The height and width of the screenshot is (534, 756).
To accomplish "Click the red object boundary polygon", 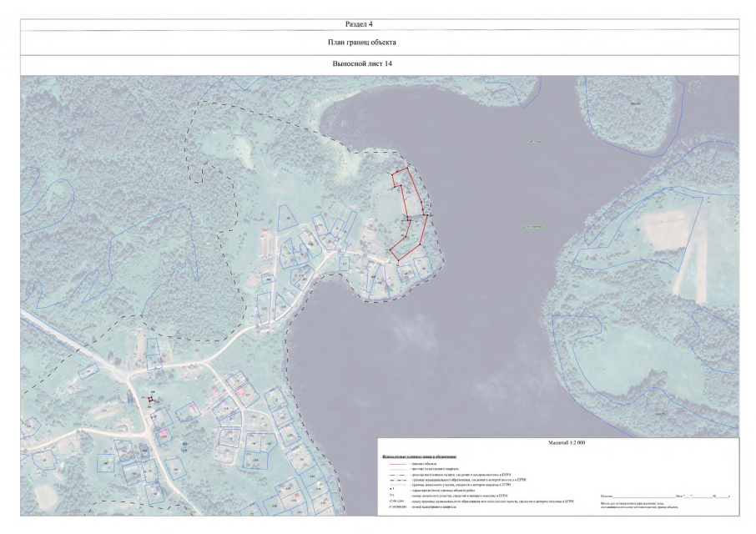I will [409, 213].
